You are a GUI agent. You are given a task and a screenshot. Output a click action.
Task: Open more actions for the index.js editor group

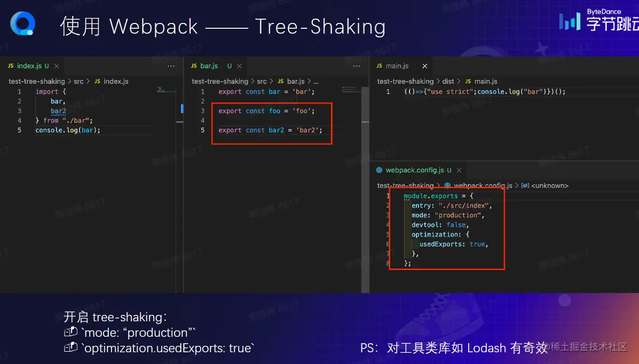(171, 66)
